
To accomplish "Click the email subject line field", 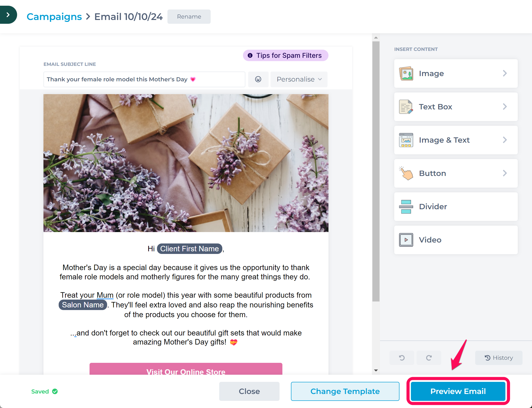I will pos(144,79).
